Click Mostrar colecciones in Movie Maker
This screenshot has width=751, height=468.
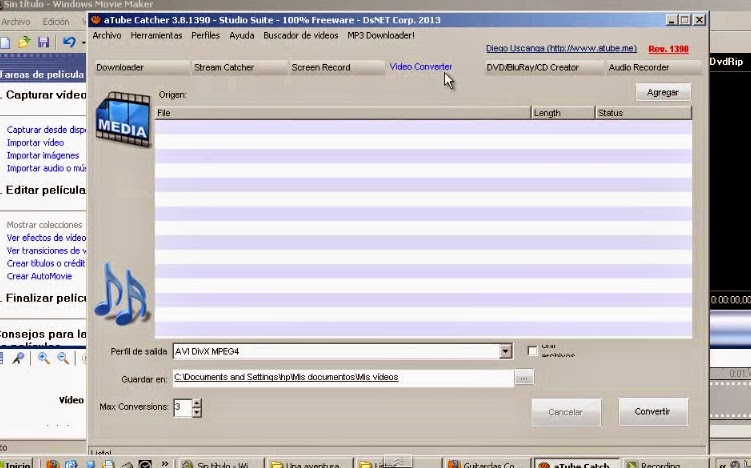44,225
